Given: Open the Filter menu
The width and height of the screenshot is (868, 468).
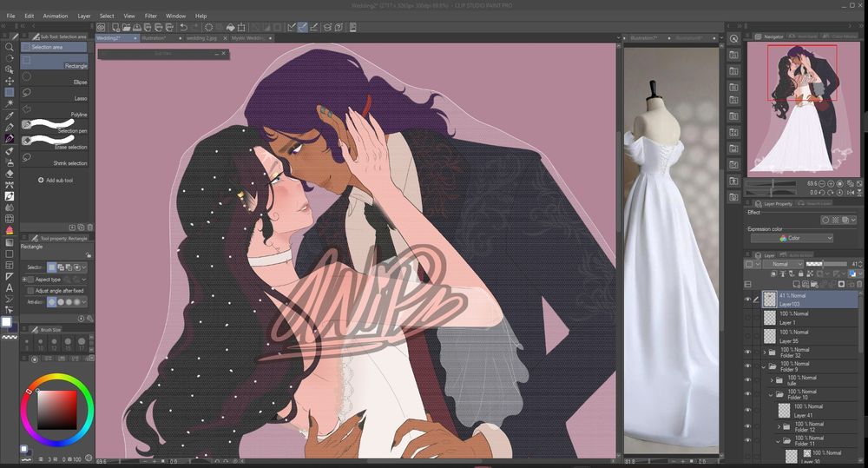Looking at the screenshot, I should [x=150, y=16].
